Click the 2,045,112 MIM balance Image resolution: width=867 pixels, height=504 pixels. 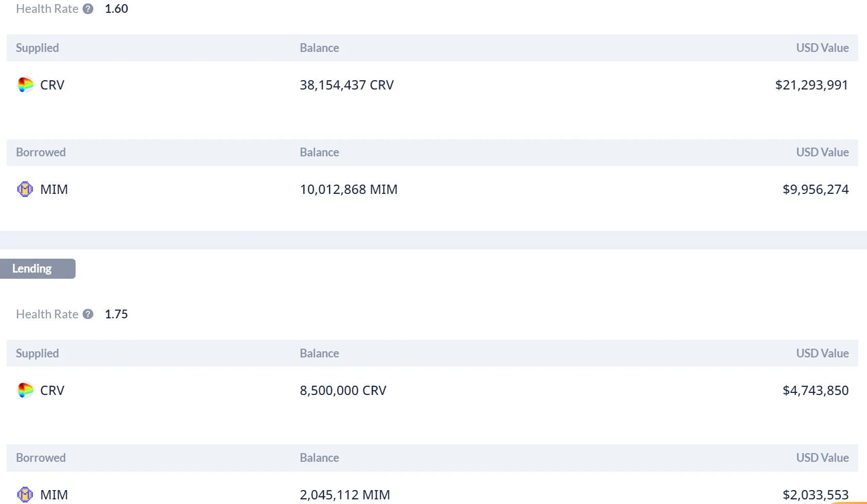345,495
